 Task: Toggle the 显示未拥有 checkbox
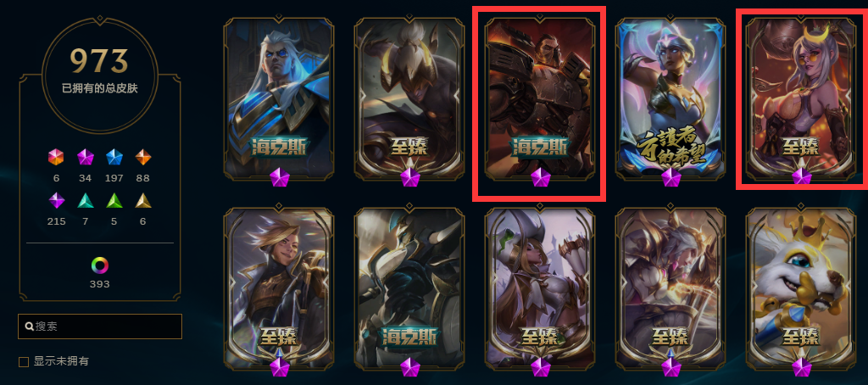click(24, 362)
